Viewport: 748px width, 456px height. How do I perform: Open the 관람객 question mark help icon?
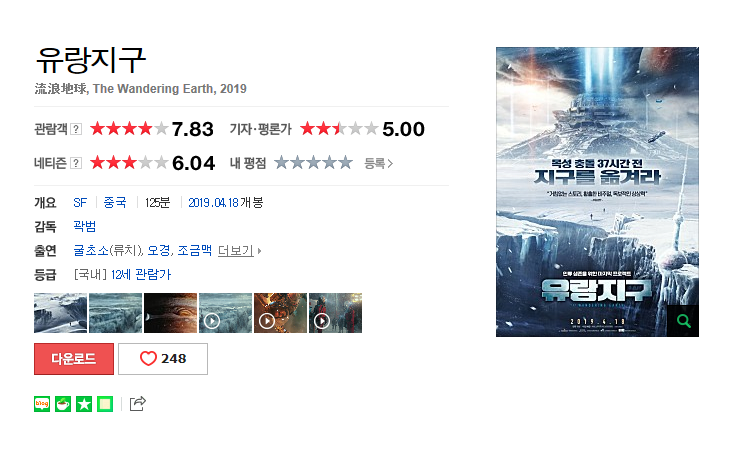76,129
